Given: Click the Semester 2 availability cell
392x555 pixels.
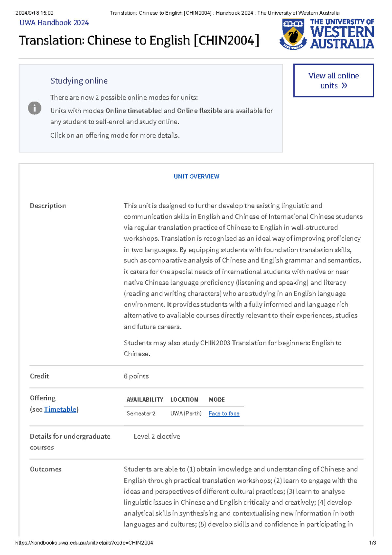Looking at the screenshot, I should tap(141, 413).
